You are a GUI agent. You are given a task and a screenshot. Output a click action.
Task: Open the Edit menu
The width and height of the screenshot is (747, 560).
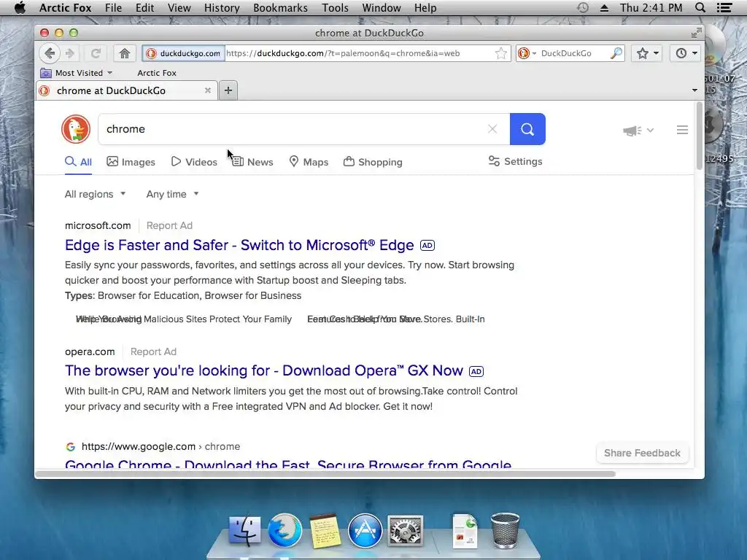tap(144, 7)
